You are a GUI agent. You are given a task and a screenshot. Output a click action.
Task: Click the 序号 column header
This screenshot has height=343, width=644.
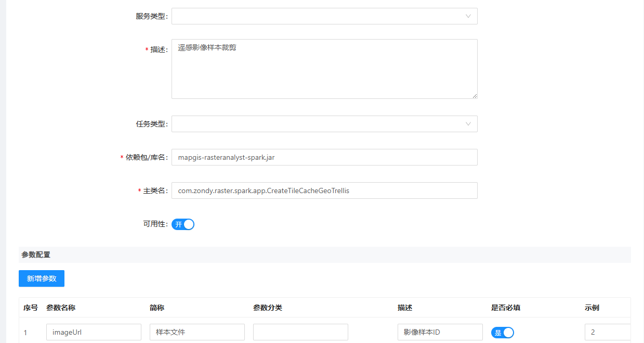[31, 308]
